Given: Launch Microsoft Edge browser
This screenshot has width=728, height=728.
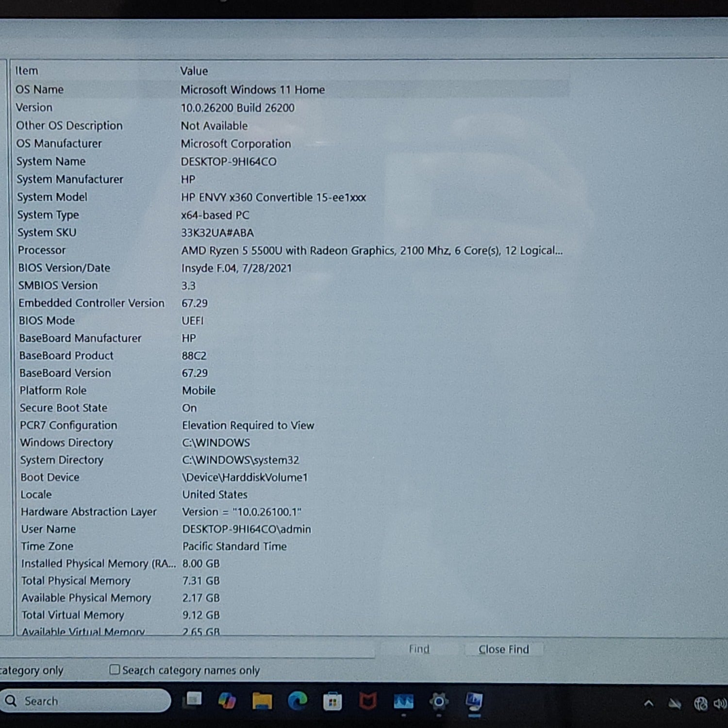Looking at the screenshot, I should pyautogui.click(x=297, y=701).
